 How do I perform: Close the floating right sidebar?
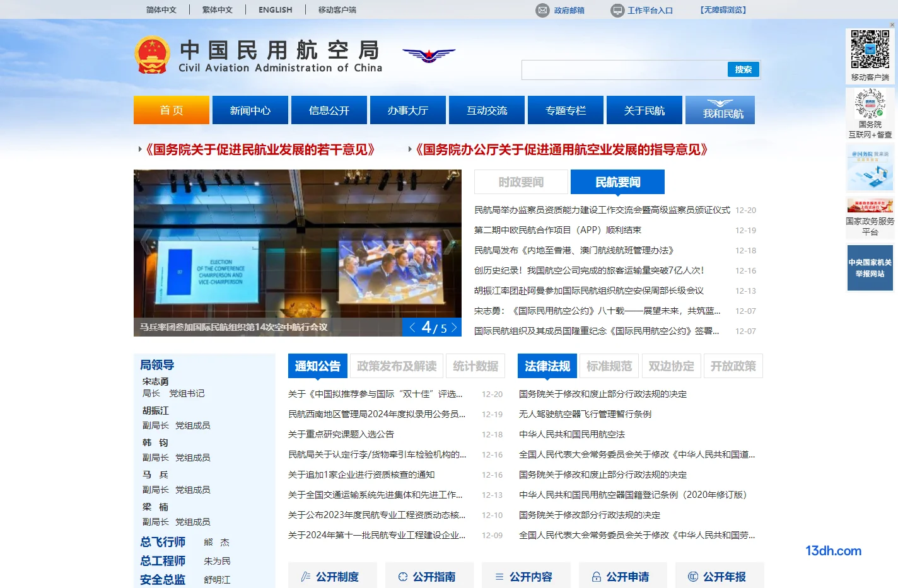(892, 25)
